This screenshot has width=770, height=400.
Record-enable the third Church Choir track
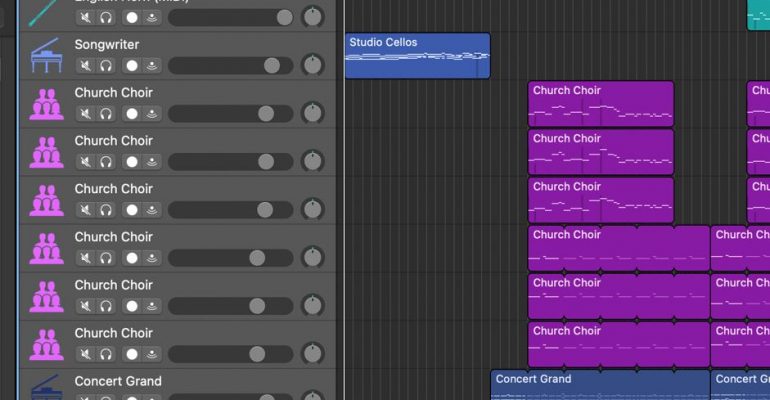point(131,210)
